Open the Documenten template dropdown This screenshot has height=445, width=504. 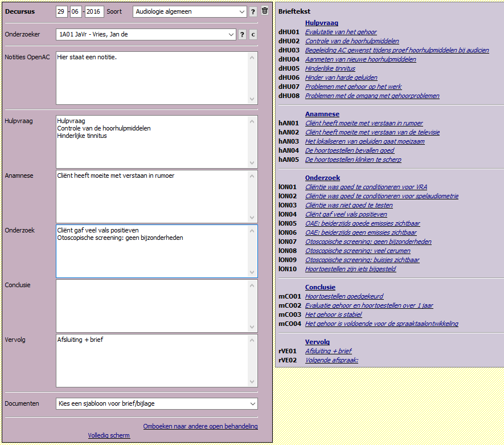pos(157,403)
